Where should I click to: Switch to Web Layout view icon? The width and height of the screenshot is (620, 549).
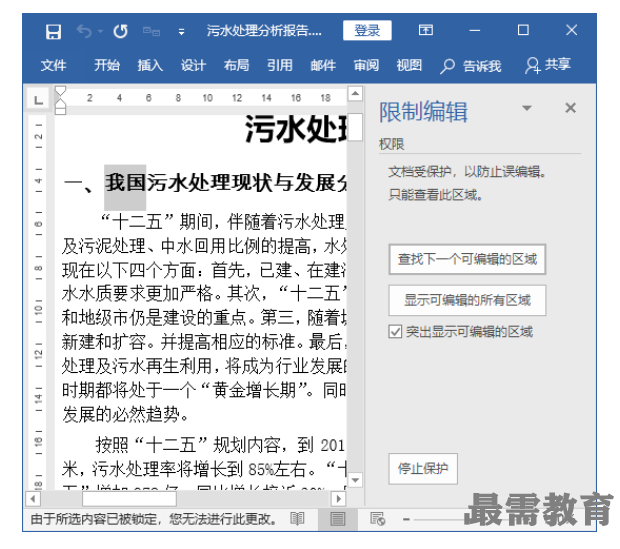(x=378, y=519)
